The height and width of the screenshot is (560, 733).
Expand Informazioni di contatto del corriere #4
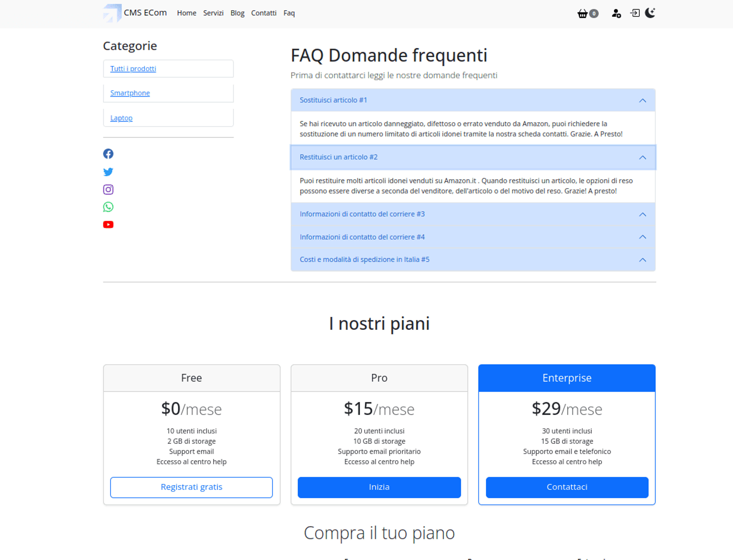[473, 237]
